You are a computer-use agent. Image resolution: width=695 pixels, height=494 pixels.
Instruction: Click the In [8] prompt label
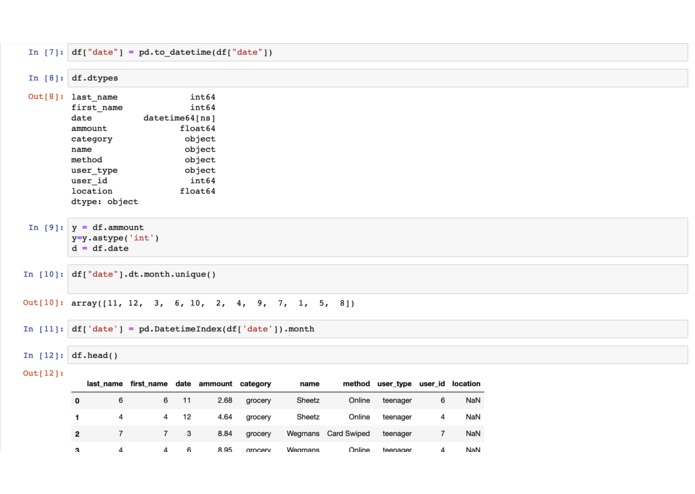[x=46, y=78]
